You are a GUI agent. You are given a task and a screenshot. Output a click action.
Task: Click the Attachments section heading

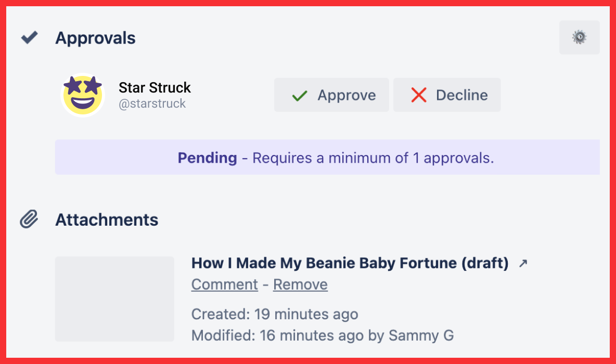106,219
